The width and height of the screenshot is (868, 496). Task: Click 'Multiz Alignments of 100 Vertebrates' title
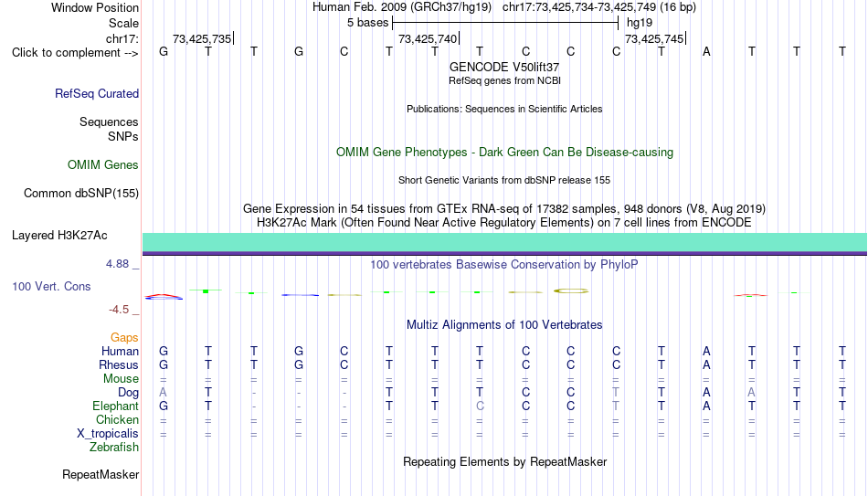click(504, 325)
